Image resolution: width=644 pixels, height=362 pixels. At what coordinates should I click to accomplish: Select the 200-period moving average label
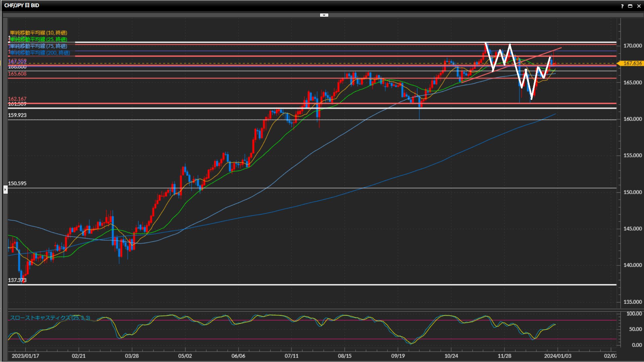(40, 53)
